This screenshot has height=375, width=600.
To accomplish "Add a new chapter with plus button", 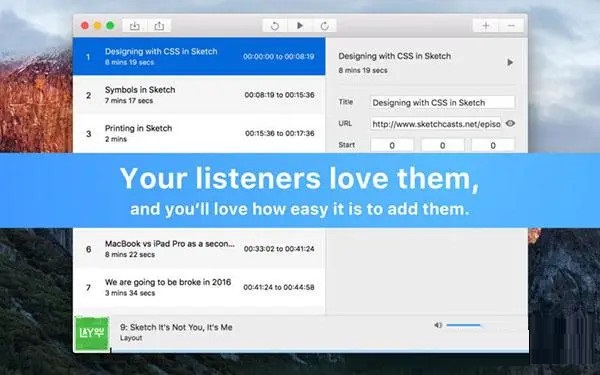I will (486, 26).
